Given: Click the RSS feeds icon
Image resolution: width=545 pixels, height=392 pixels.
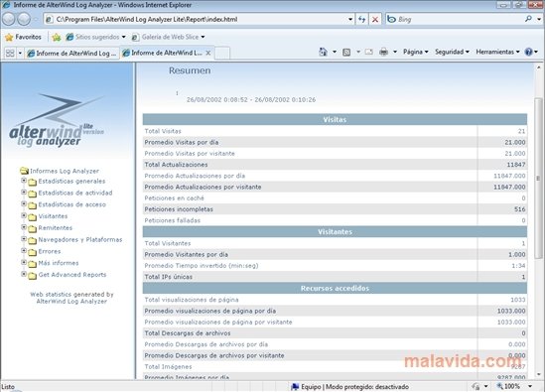Looking at the screenshot, I should click(x=346, y=53).
